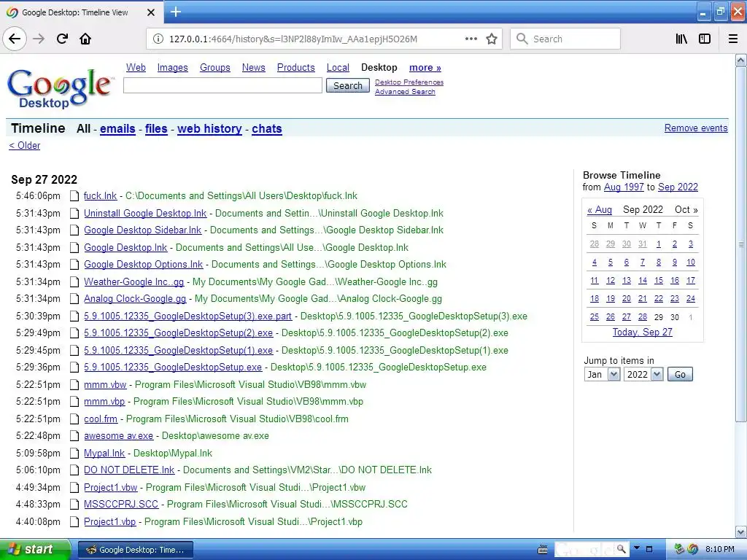This screenshot has height=560, width=747.
Task: Select Sep 15 in the calendar
Action: click(659, 281)
